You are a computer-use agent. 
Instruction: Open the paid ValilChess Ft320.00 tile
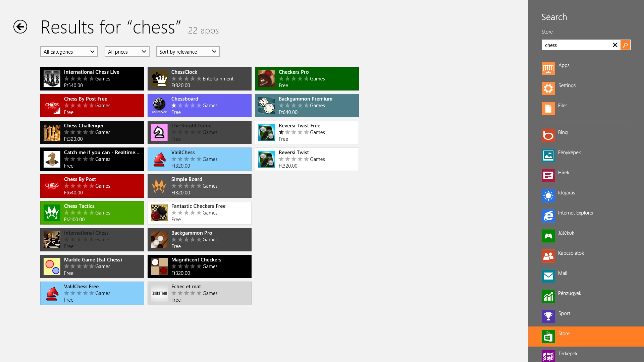point(200,159)
